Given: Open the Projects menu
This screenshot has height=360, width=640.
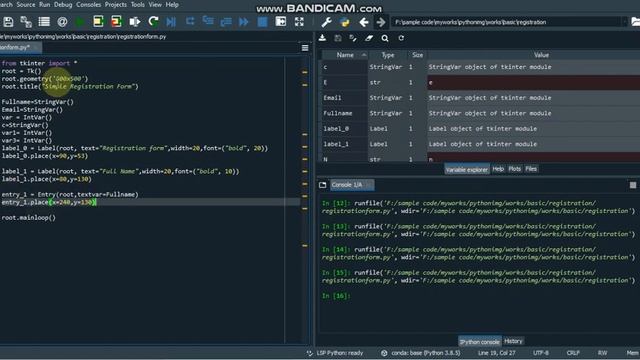Looking at the screenshot, I should click(116, 4).
